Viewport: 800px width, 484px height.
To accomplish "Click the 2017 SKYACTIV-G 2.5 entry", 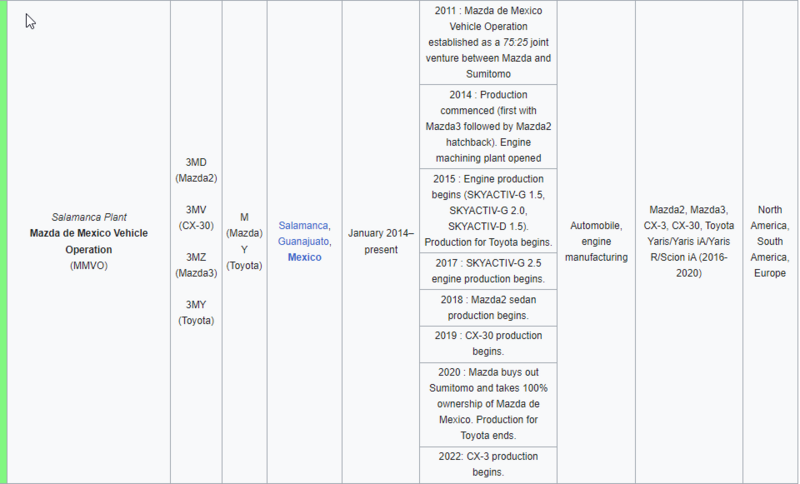I will pos(487,270).
